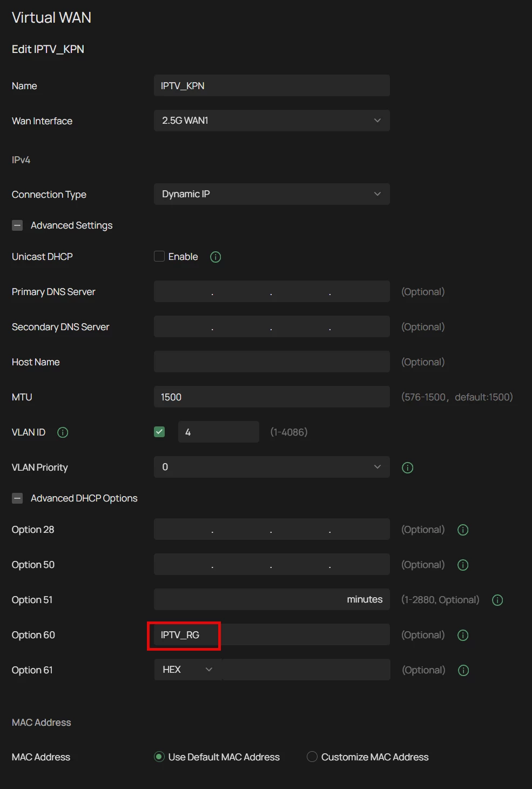Click the Option 50 info icon
The image size is (532, 789).
pos(463,565)
